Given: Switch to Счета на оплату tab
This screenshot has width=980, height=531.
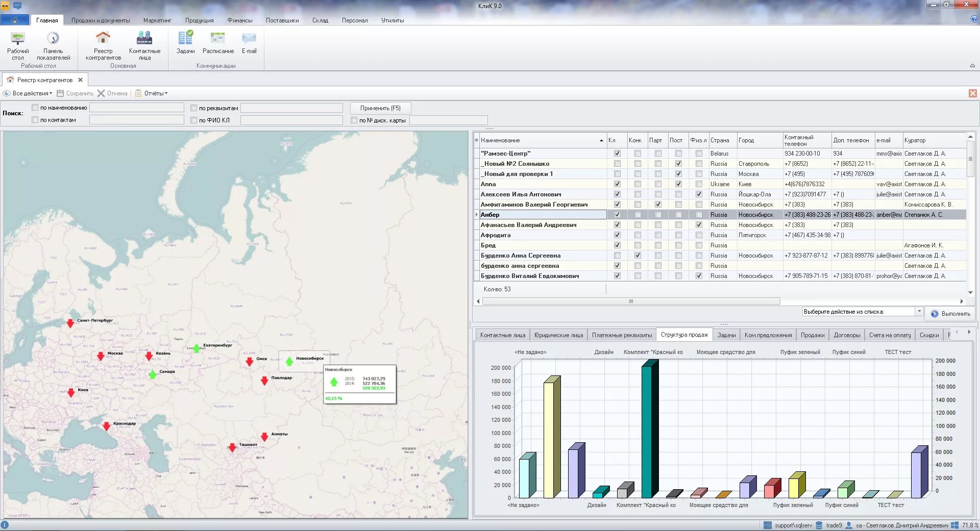Looking at the screenshot, I should [x=890, y=335].
